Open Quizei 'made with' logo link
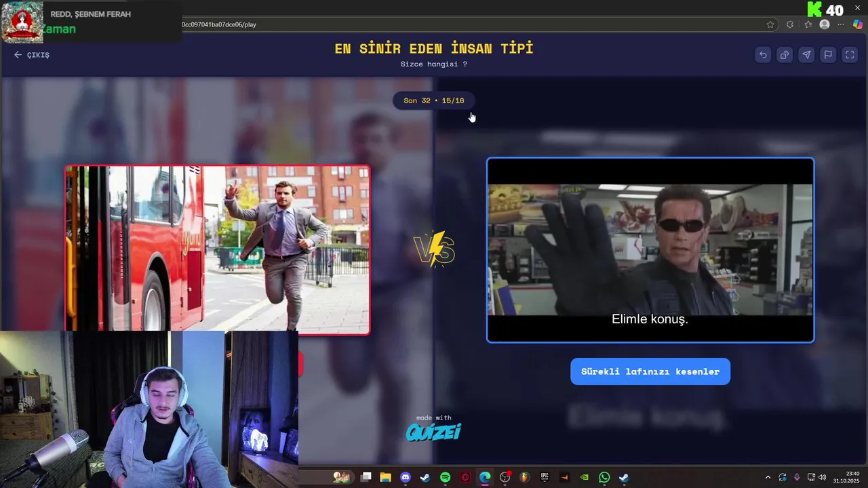The height and width of the screenshot is (488, 868). coord(433,428)
